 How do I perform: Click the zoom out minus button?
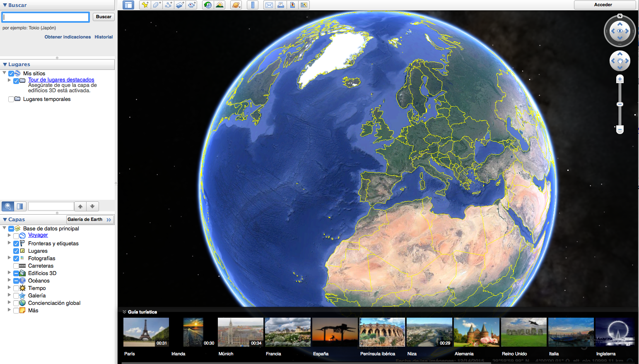coord(620,130)
